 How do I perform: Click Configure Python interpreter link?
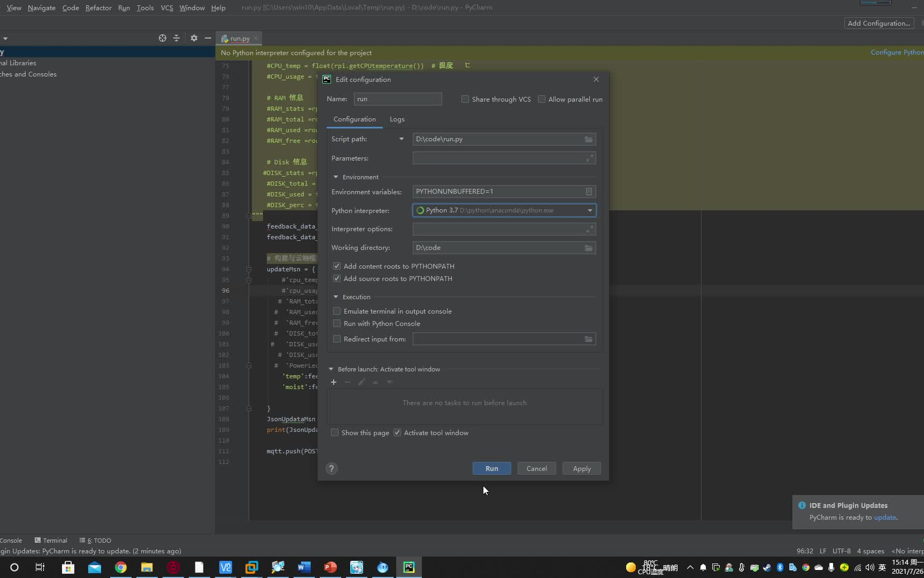pos(897,52)
